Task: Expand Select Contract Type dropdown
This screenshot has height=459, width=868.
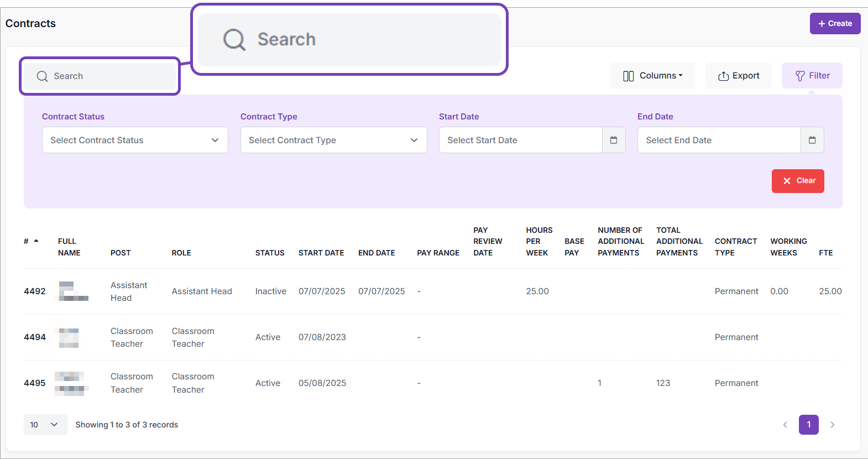Action: click(x=333, y=140)
